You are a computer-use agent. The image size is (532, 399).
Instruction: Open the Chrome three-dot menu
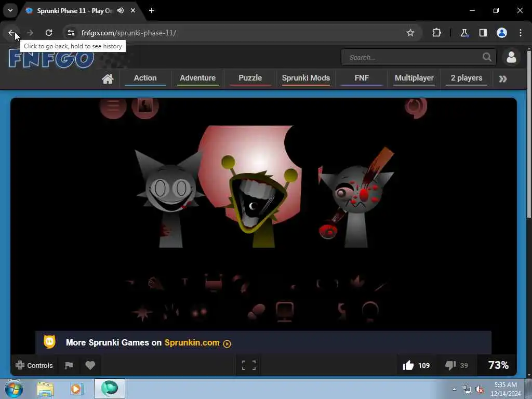pyautogui.click(x=521, y=33)
